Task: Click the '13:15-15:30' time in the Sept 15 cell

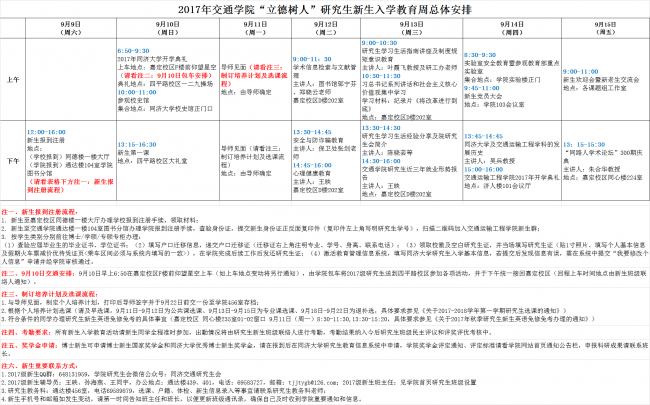Action: click(x=584, y=144)
